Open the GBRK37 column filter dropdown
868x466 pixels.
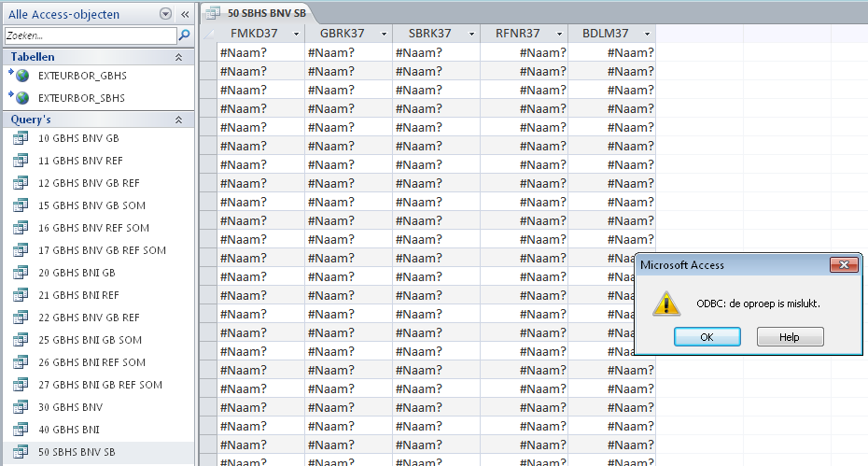[x=384, y=35]
